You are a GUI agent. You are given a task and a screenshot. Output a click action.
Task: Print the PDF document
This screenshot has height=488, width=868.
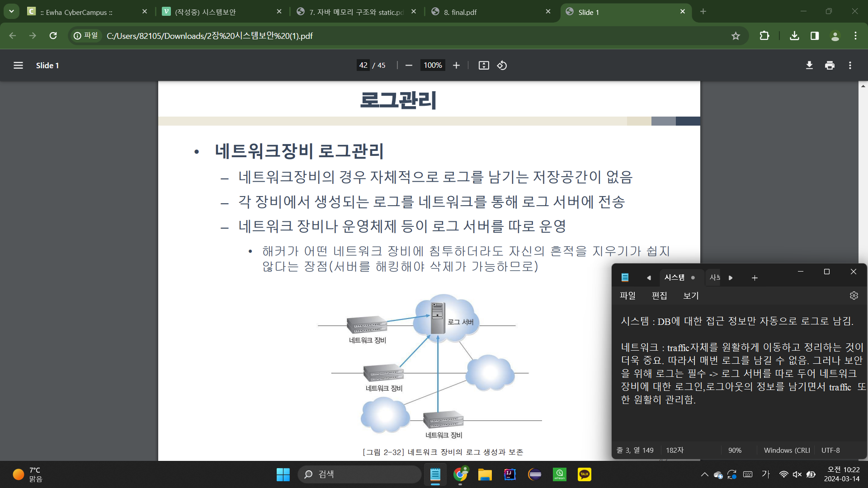click(830, 66)
